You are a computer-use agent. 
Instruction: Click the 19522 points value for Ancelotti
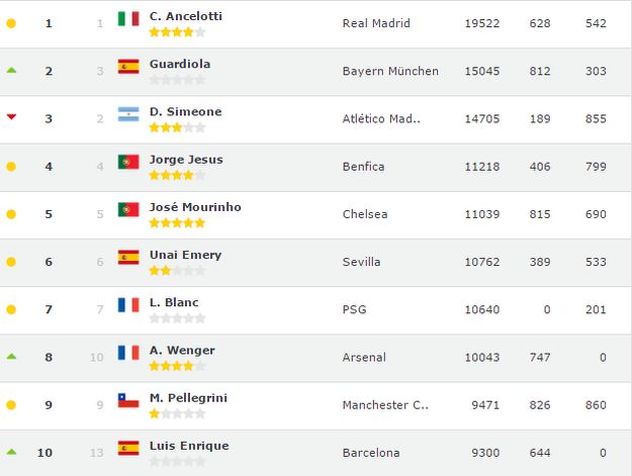click(482, 23)
